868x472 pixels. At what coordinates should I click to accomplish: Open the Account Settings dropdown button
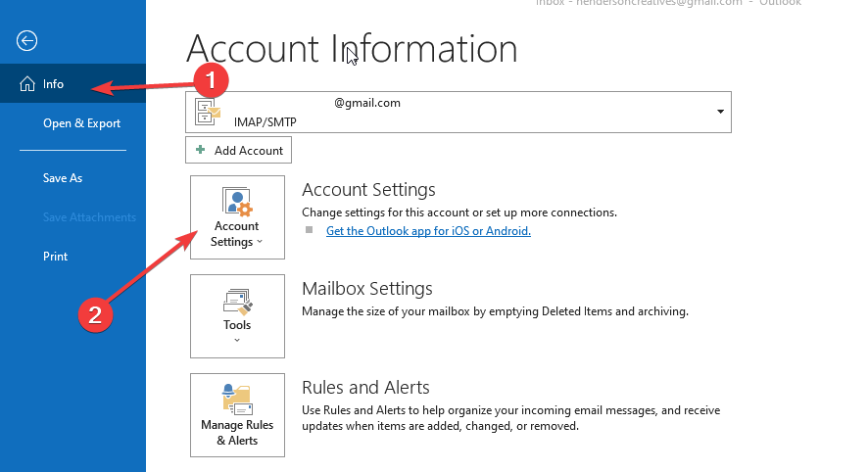point(237,217)
